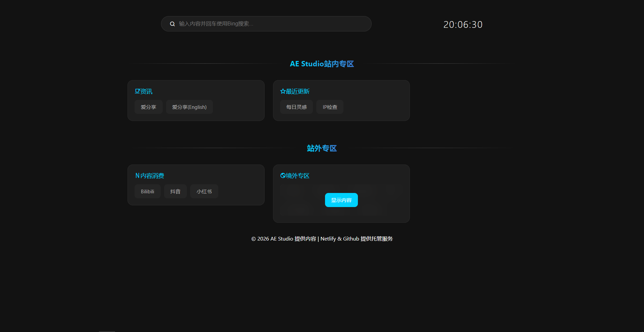Click the footer copyright text
Viewport: 644px width, 332px height.
(x=322, y=239)
